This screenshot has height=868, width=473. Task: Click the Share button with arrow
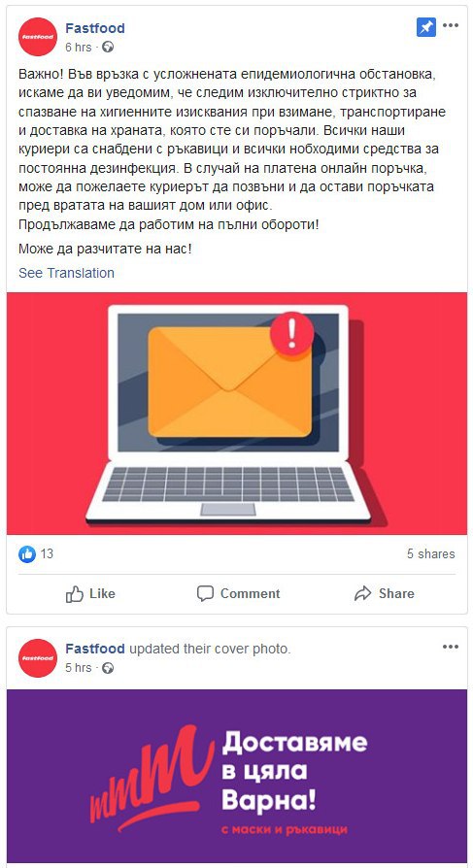(x=384, y=594)
